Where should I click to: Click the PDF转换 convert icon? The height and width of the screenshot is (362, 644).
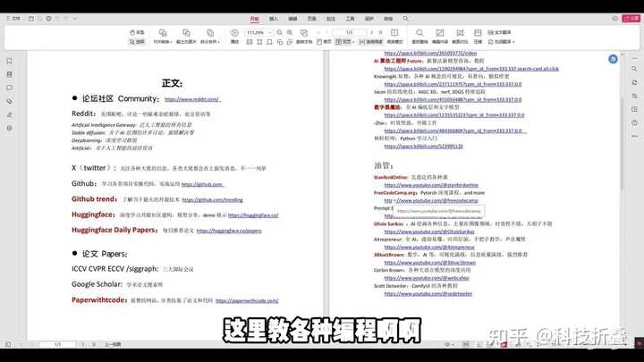(162, 33)
